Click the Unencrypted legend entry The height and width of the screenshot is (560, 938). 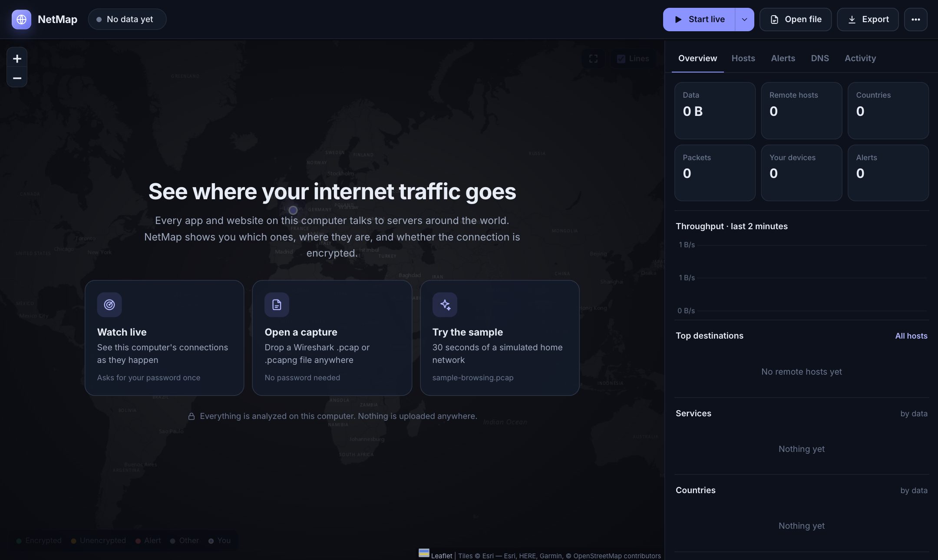coord(98,540)
